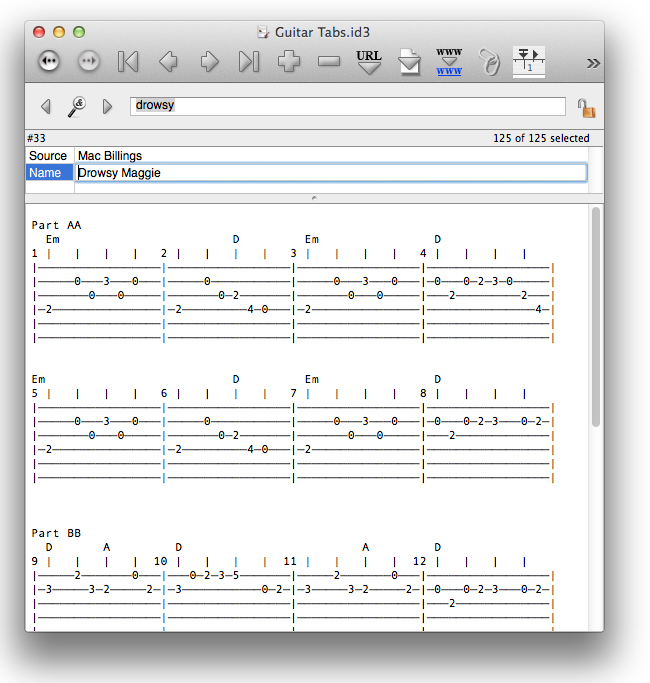Click the yellow minimize window button
650x683 pixels.
pos(59,32)
